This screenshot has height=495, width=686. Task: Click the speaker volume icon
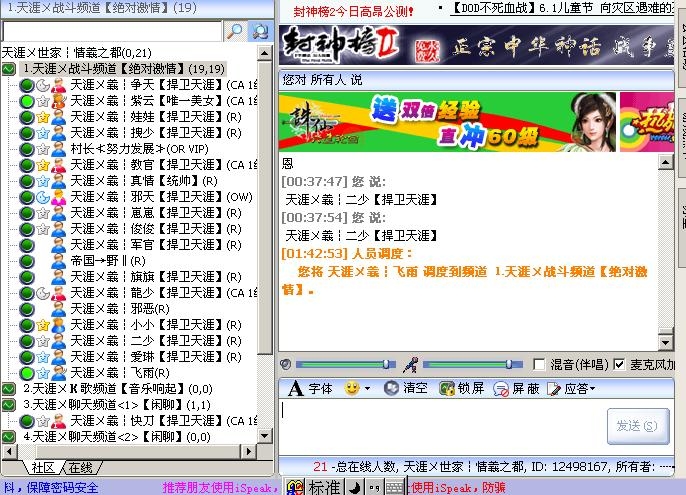[x=285, y=364]
